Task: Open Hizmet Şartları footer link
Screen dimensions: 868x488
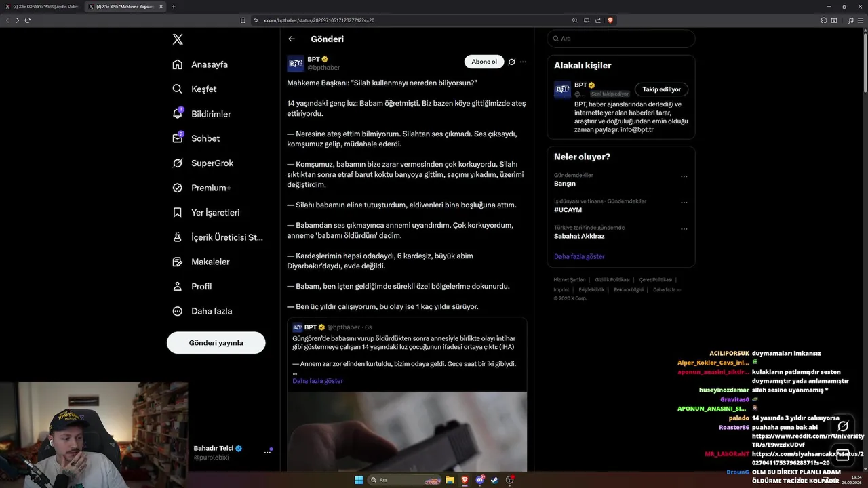Action: tap(569, 279)
